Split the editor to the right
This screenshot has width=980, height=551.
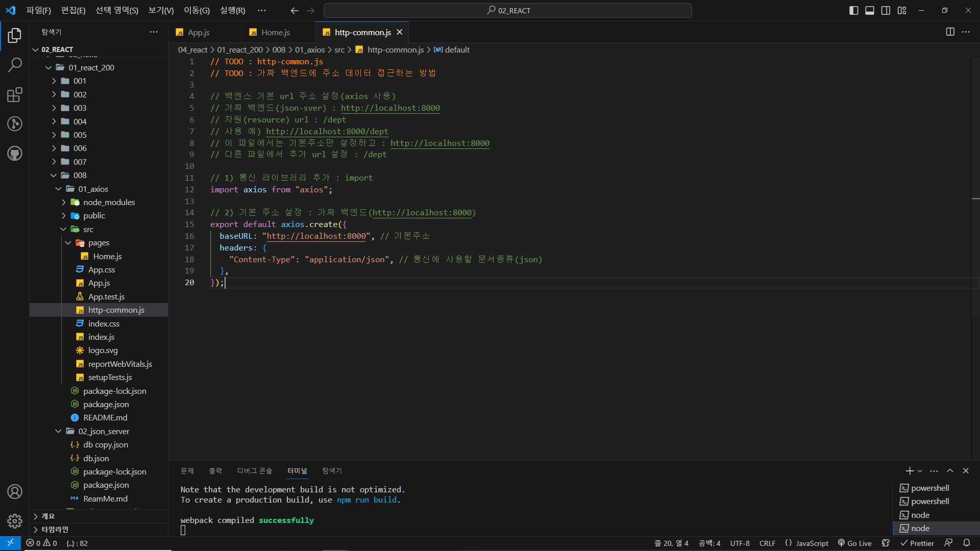950,32
